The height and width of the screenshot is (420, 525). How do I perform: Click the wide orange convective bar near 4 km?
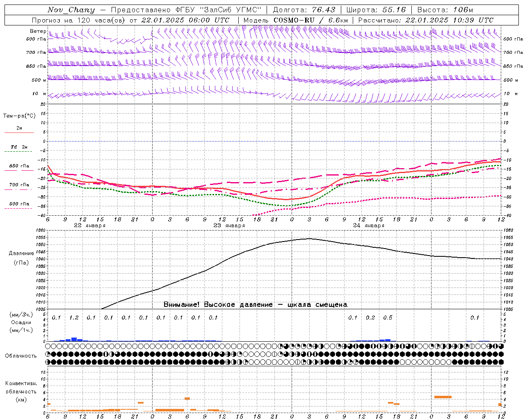443,397
